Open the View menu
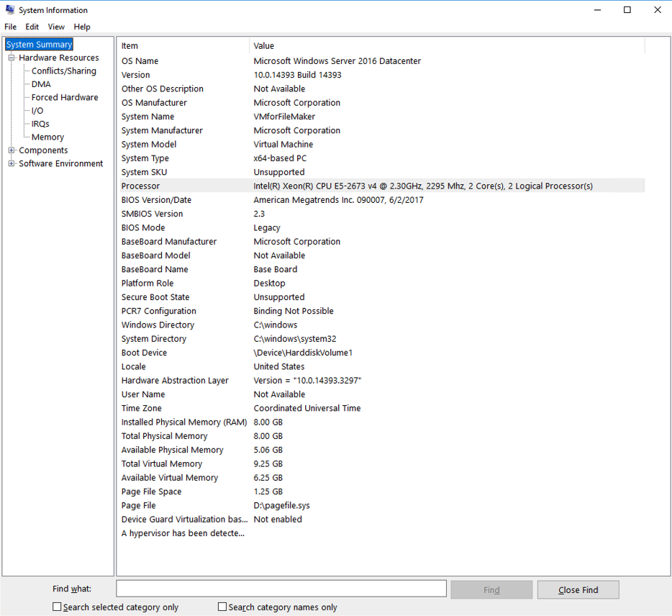This screenshot has width=672, height=616. pos(56,27)
